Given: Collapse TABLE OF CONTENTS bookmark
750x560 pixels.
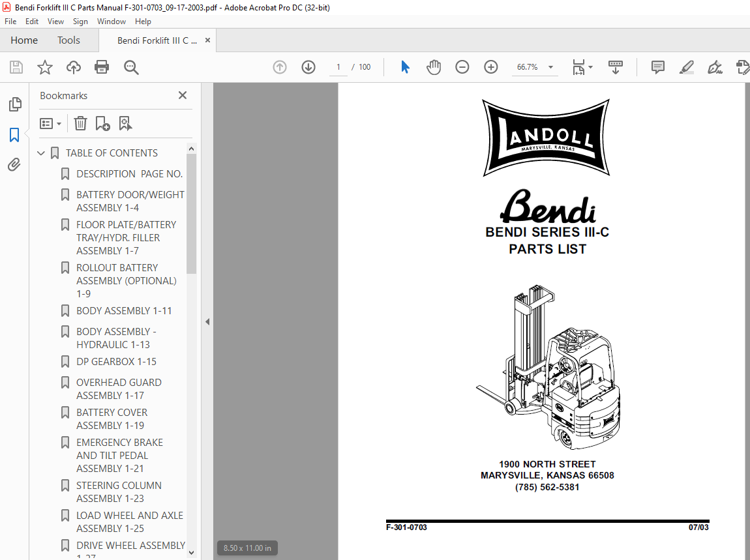Looking at the screenshot, I should 40,153.
